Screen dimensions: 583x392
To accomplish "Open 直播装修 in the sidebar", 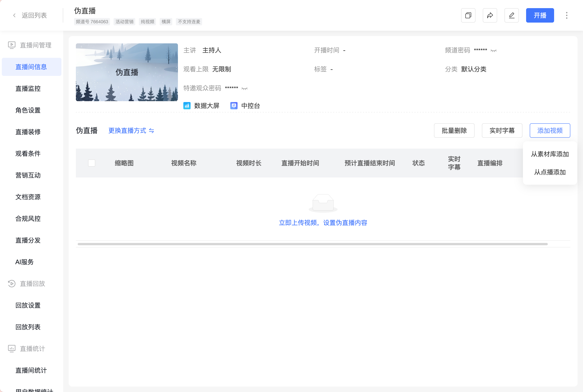I will pyautogui.click(x=28, y=132).
